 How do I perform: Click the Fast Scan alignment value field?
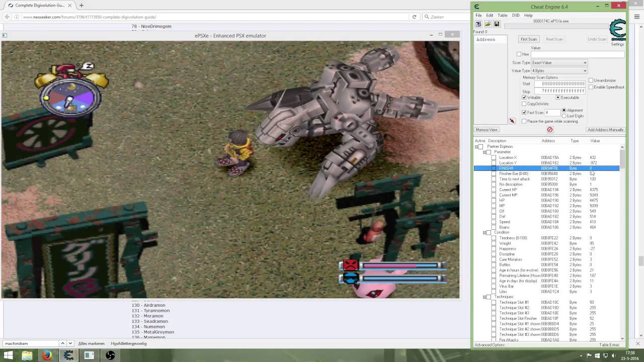552,113
